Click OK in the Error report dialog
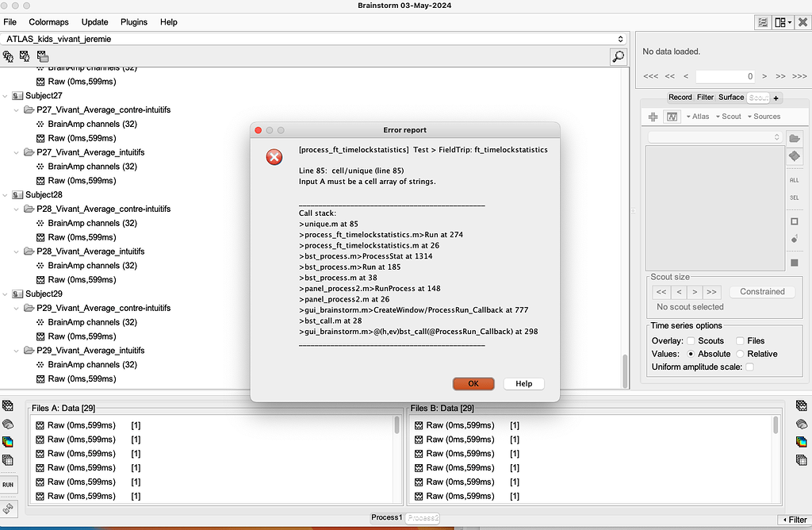Image resolution: width=812 pixels, height=530 pixels. 473,383
